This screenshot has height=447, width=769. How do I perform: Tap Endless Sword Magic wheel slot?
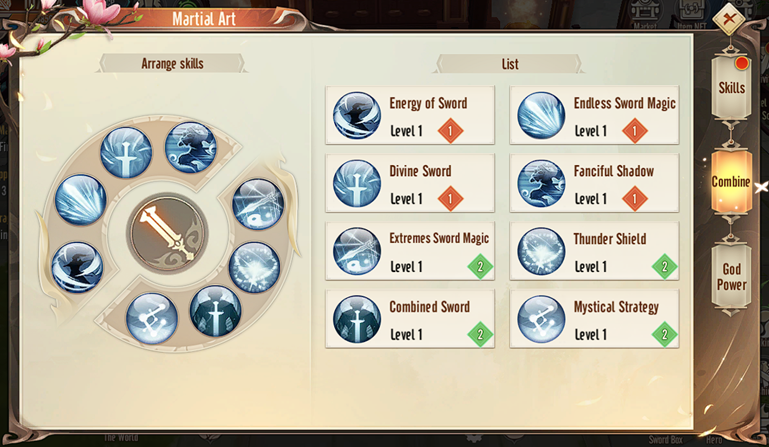[x=80, y=200]
